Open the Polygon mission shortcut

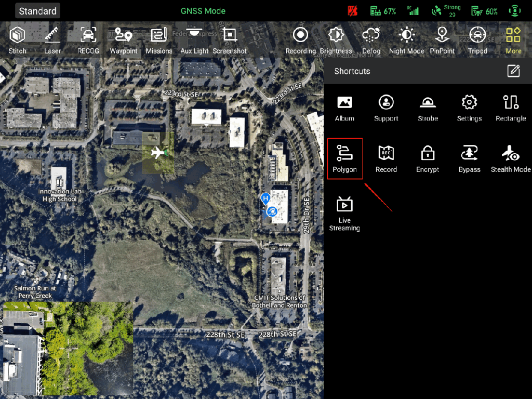tap(344, 158)
